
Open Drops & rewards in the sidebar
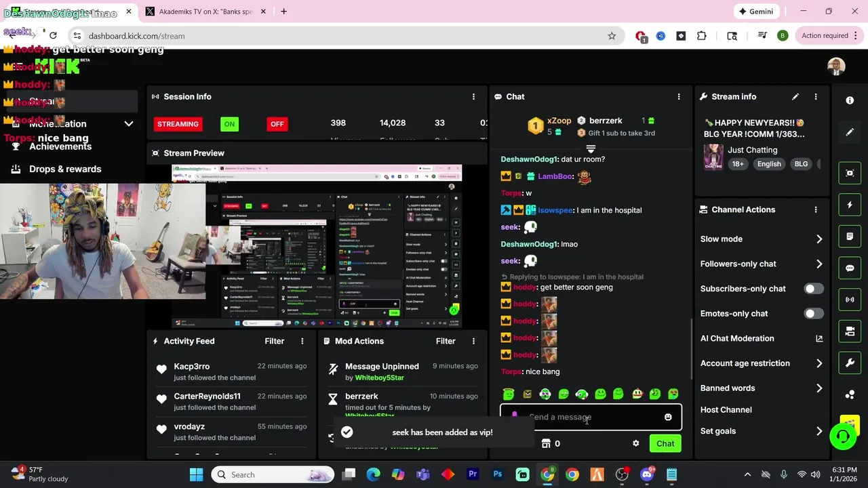pyautogui.click(x=65, y=169)
